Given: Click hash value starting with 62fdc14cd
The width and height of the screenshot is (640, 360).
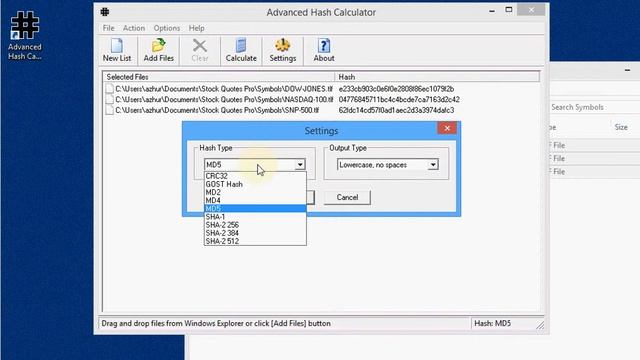Looking at the screenshot, I should click(x=396, y=110).
